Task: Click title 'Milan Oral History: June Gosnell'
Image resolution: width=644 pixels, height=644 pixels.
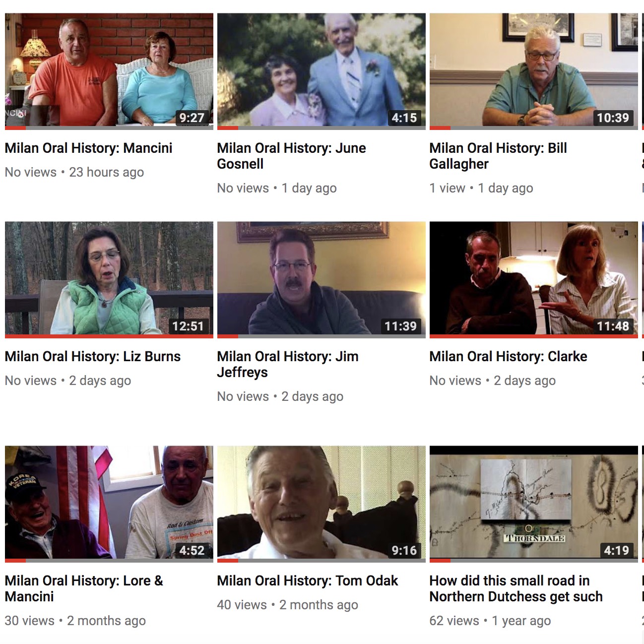Action: 291,156
